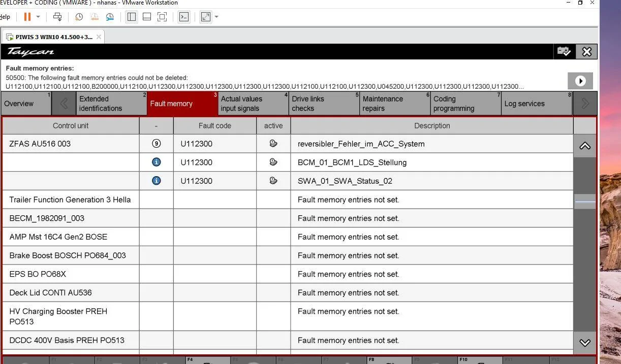The height and width of the screenshot is (364, 621).
Task: Click active status icon for BCM_01 row
Action: 273,162
